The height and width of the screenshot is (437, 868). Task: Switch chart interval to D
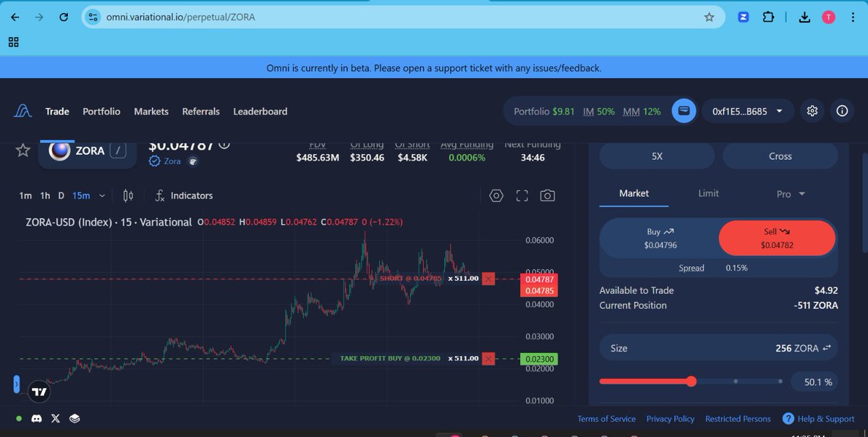pyautogui.click(x=61, y=195)
